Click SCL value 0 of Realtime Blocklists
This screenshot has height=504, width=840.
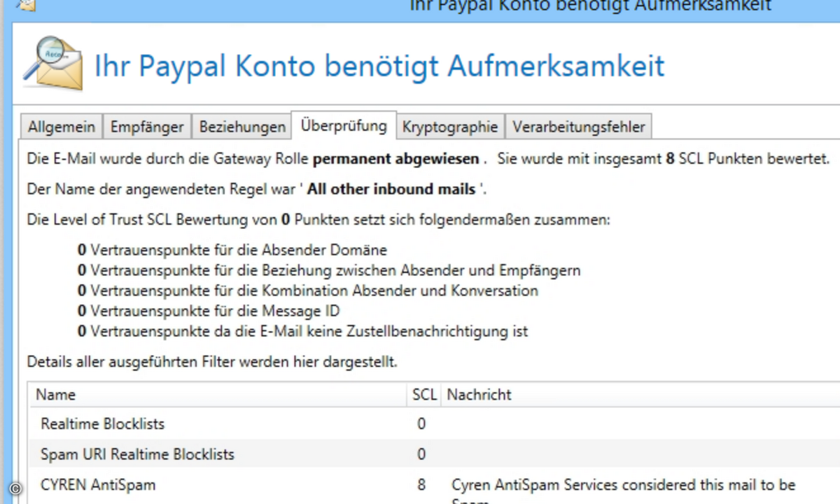pyautogui.click(x=421, y=423)
